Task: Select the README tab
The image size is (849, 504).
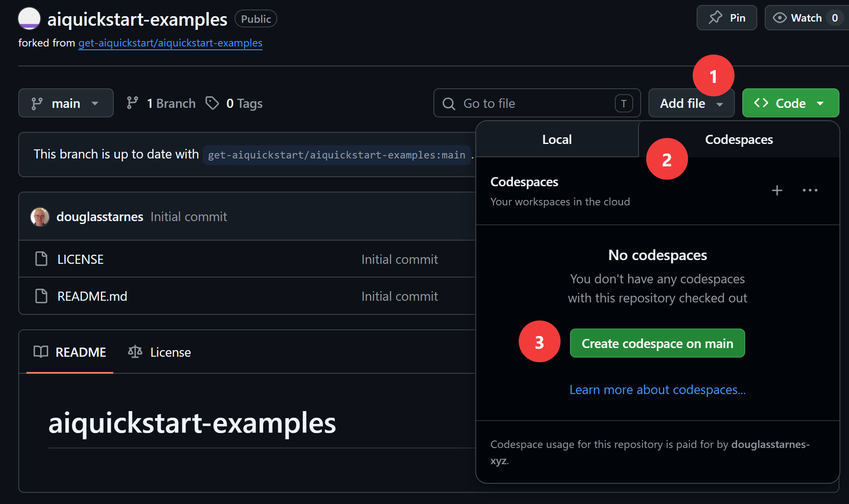Action: click(x=70, y=352)
